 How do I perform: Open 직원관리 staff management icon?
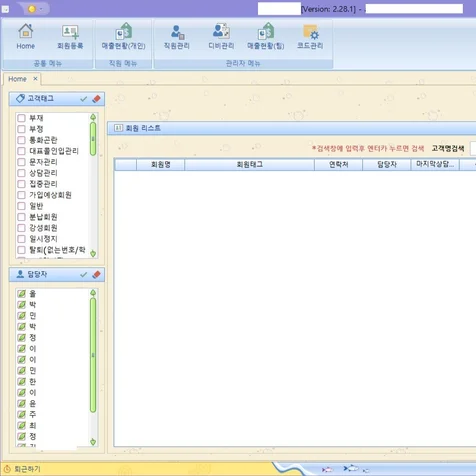177,37
